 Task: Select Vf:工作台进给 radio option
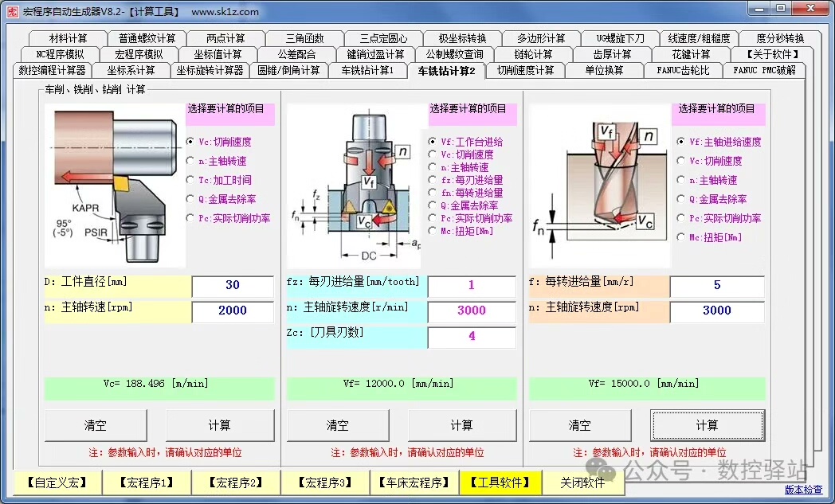pyautogui.click(x=465, y=142)
